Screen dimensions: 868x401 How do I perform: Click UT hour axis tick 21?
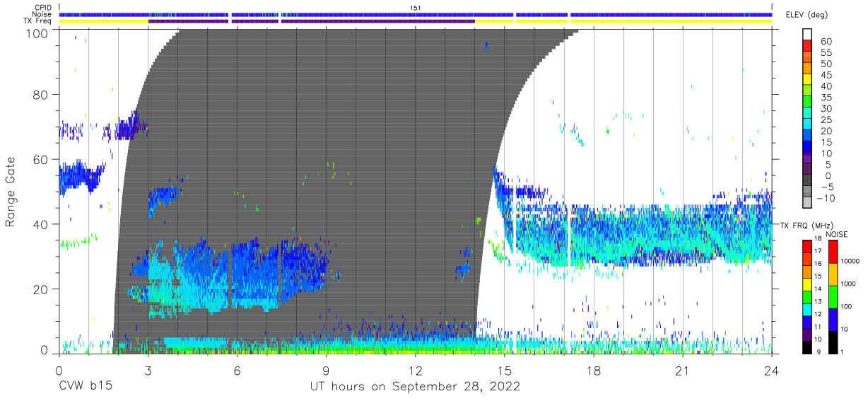(683, 370)
